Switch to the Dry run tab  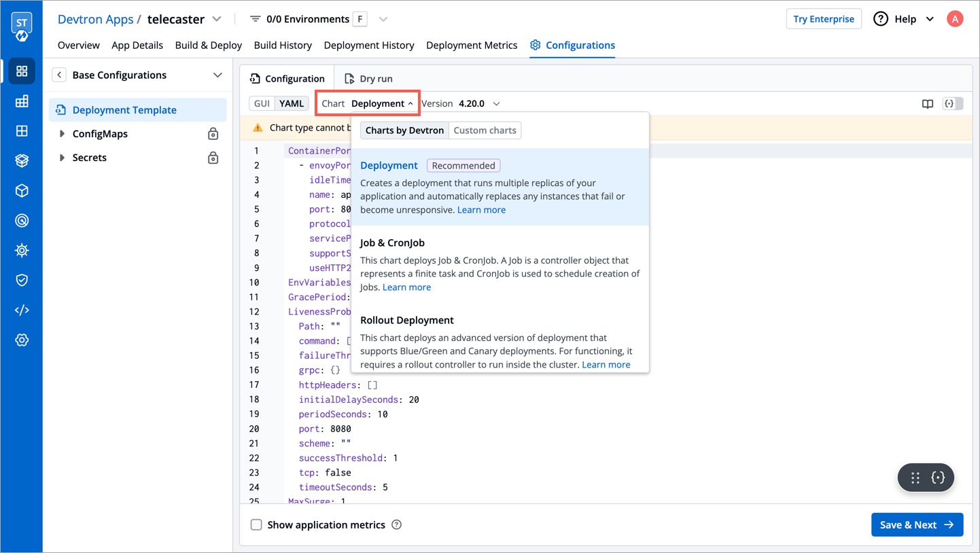(x=368, y=79)
